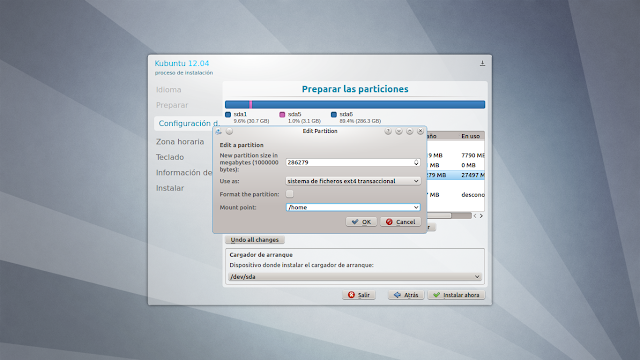Viewport: 640px width, 360px height.
Task: Enable the Format the partition checkbox
Action: click(x=289, y=194)
